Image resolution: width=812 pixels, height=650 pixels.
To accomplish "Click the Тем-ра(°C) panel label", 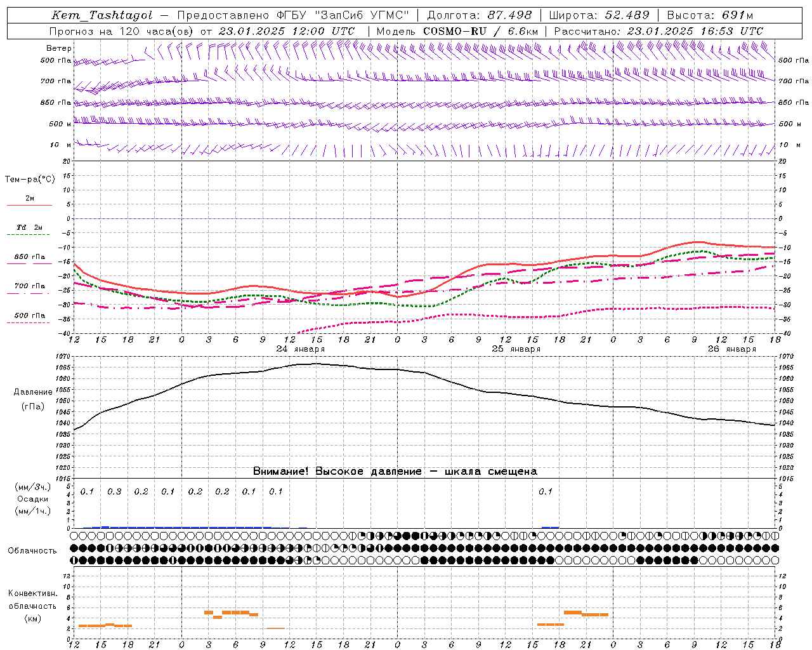I will pos(30,179).
